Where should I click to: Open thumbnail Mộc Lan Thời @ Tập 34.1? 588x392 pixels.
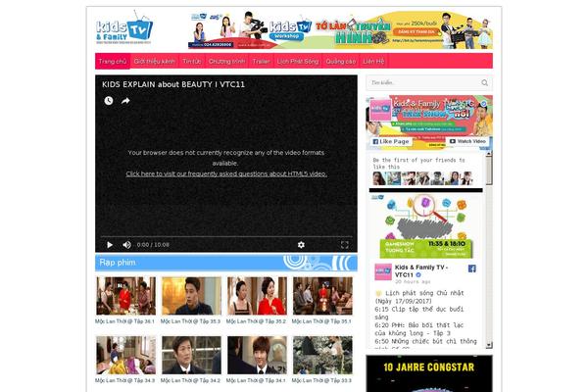point(257,355)
